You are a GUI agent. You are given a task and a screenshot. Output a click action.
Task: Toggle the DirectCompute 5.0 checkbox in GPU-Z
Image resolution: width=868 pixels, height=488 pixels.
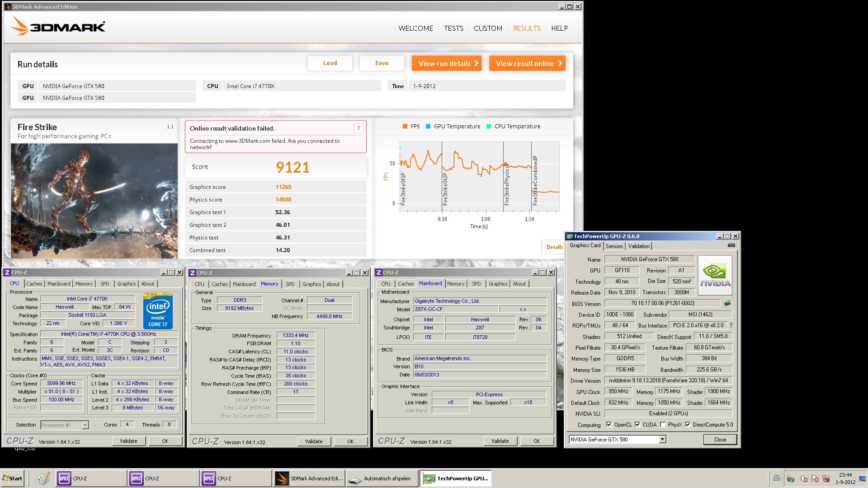tap(688, 425)
